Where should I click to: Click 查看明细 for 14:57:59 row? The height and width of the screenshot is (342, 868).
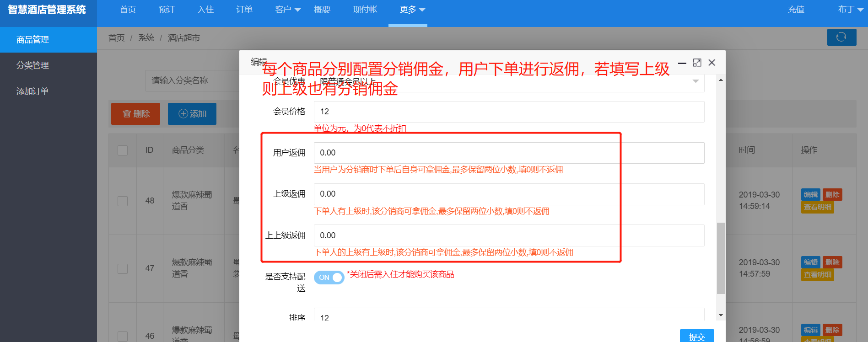818,275
